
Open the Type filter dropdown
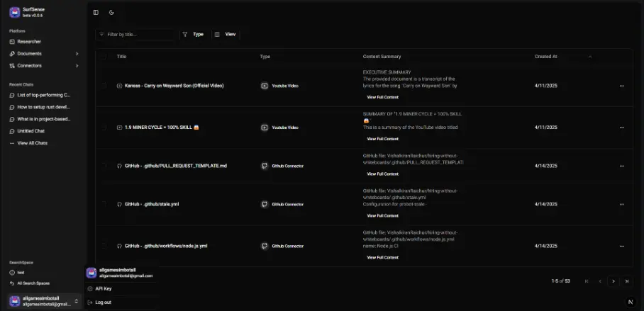193,34
